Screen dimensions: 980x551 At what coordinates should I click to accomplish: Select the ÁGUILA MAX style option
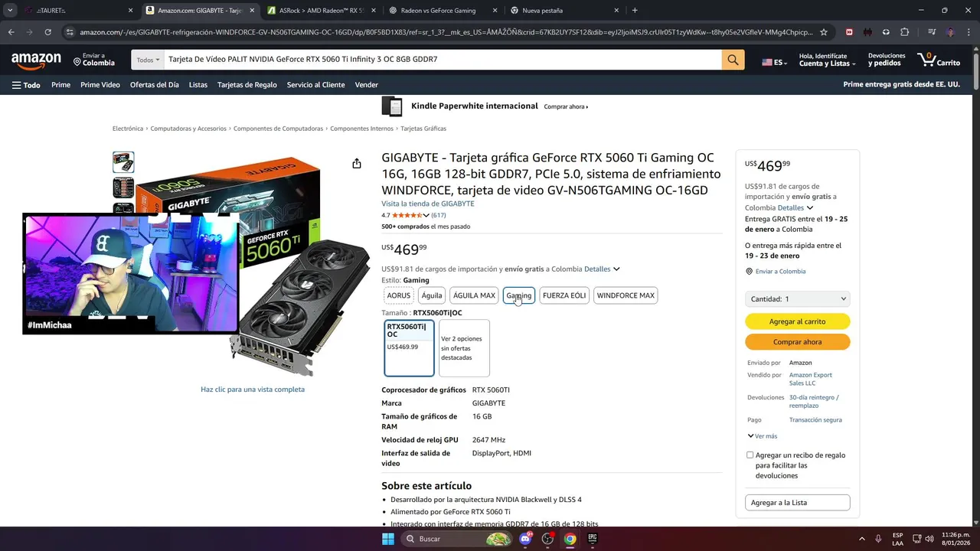474,295
